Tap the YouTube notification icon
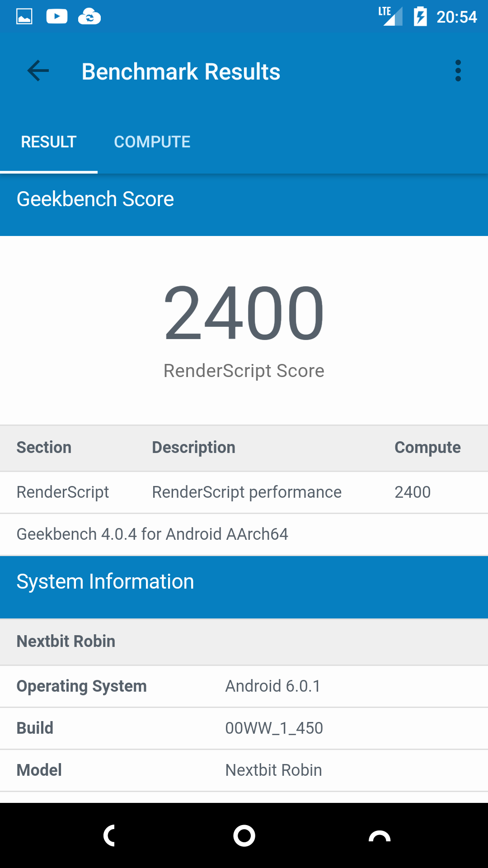 (57, 17)
